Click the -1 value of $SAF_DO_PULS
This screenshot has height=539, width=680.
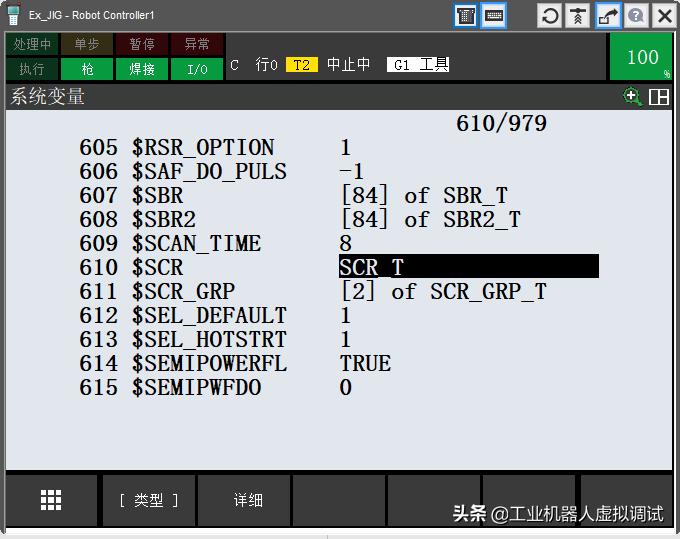pos(351,171)
